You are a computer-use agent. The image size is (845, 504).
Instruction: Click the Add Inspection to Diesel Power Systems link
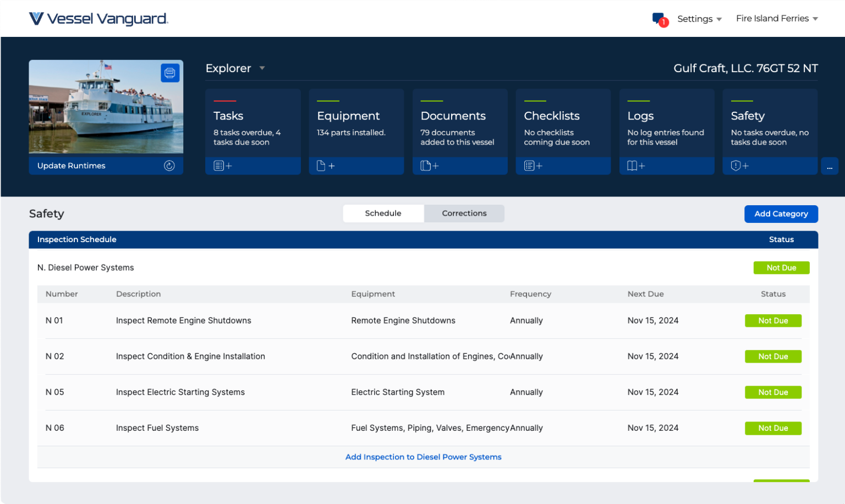[423, 457]
